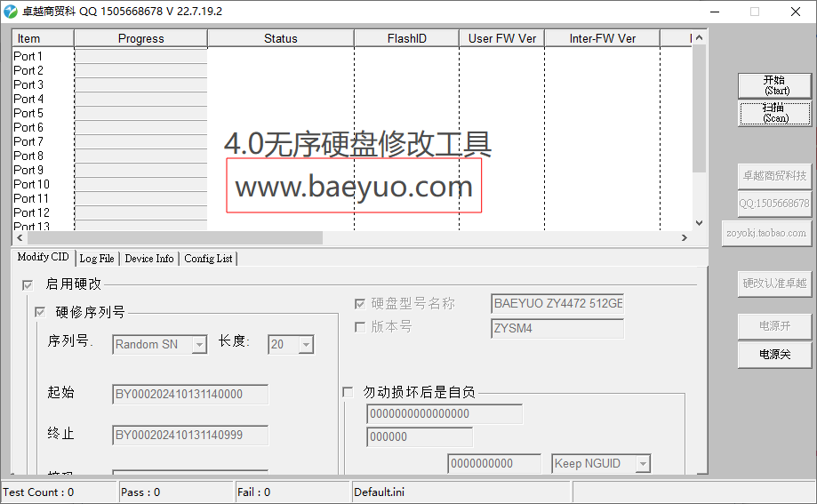Click the 000000 input field
The height and width of the screenshot is (504, 817).
[x=420, y=436]
